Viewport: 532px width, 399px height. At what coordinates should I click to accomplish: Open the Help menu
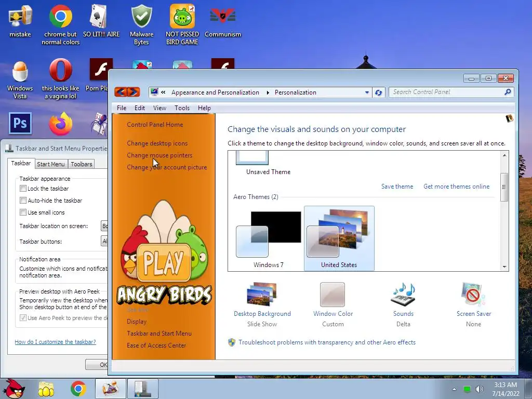point(204,108)
